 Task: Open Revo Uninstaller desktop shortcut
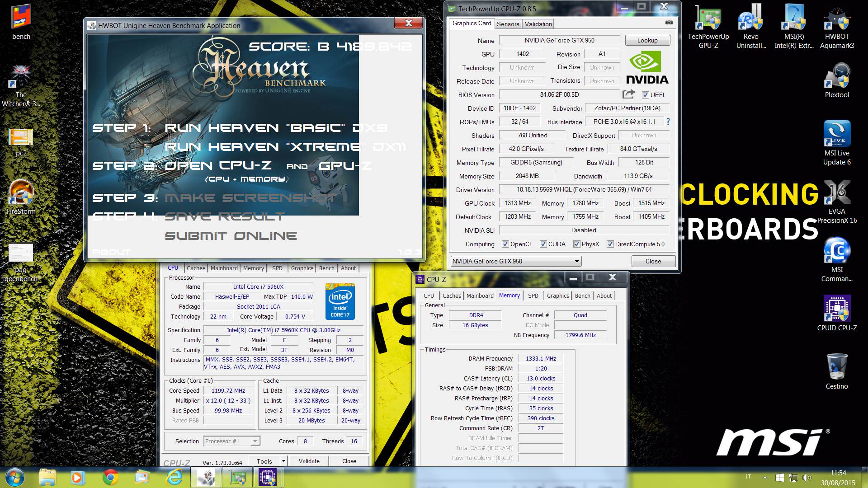pos(751,26)
